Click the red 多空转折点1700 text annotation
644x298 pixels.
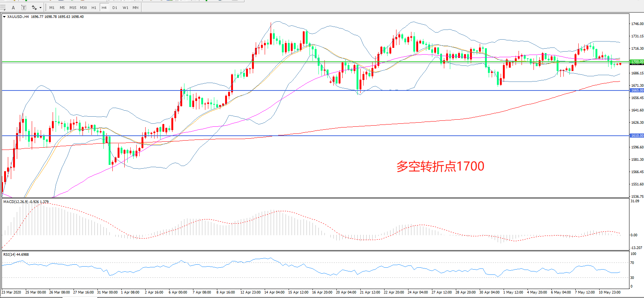(x=440, y=166)
